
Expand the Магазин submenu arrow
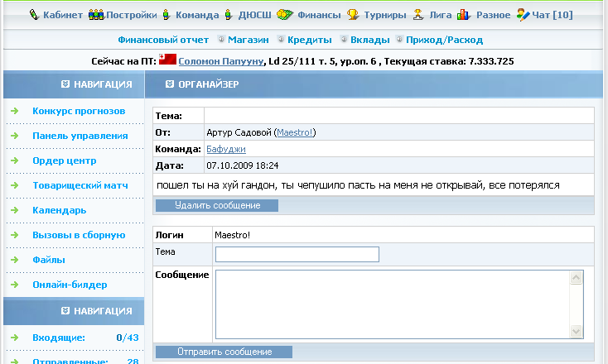[220, 40]
